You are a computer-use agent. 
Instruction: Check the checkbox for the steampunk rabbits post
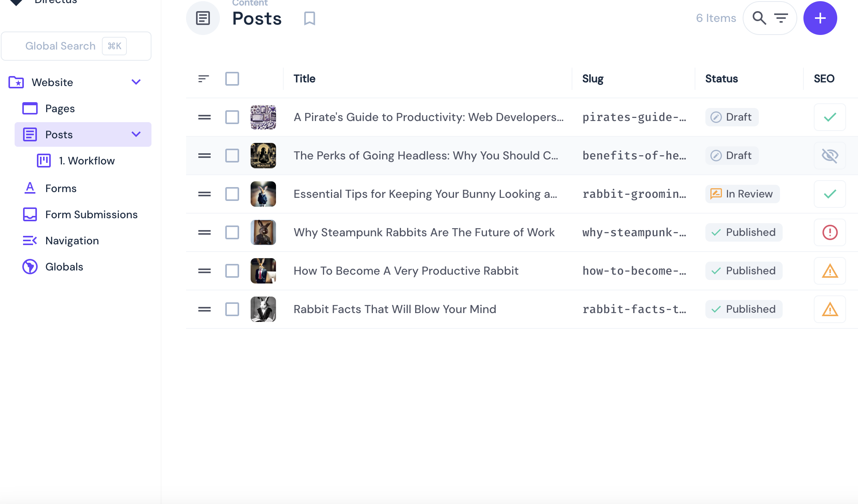232,232
